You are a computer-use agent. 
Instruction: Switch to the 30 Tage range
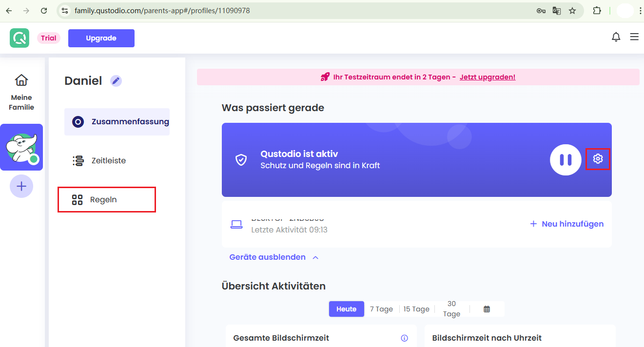click(x=451, y=309)
